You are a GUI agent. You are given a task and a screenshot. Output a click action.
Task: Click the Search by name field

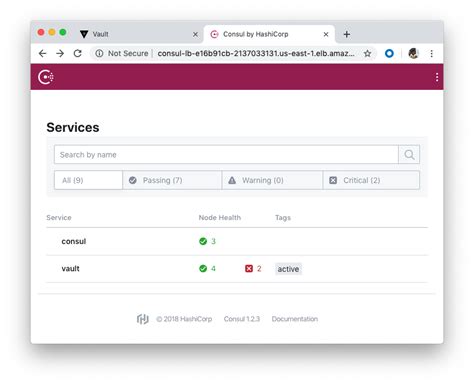[226, 154]
